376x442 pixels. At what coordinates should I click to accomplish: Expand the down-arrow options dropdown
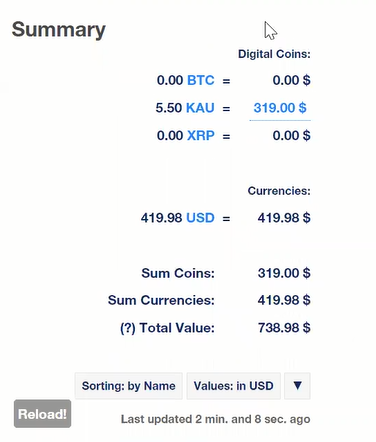(297, 386)
